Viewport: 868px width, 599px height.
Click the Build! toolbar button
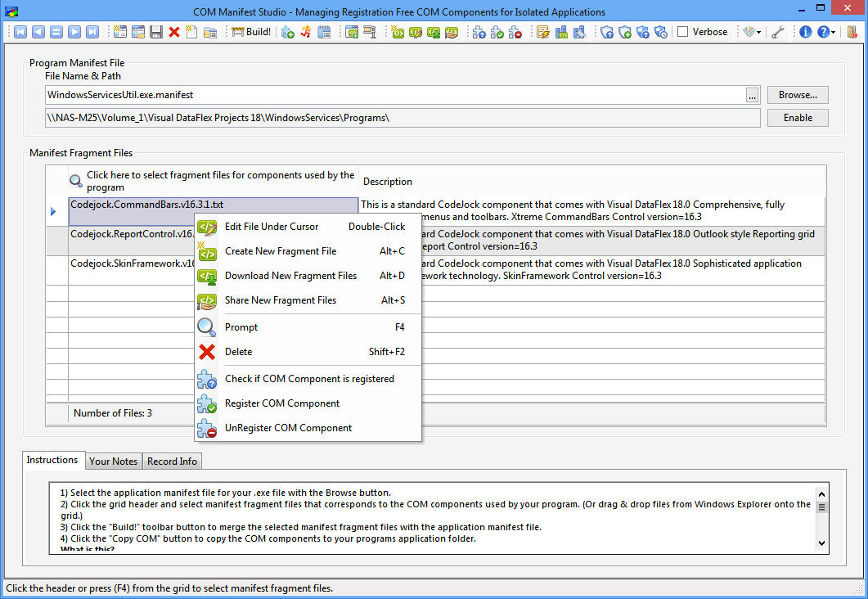click(x=251, y=32)
